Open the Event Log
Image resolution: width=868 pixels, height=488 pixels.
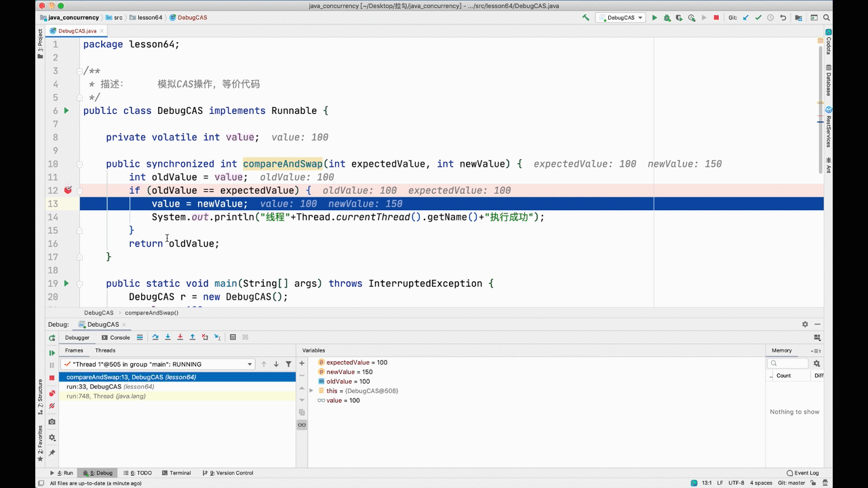[x=803, y=473]
